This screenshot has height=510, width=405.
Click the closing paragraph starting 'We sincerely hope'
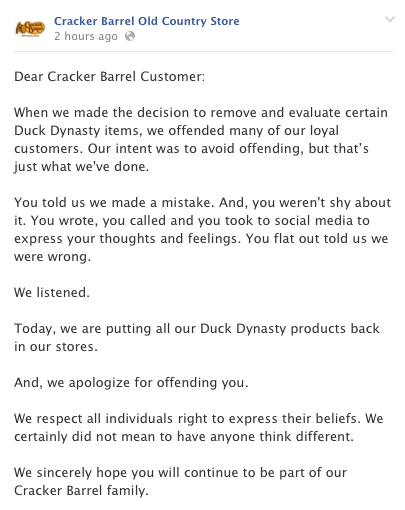point(180,481)
